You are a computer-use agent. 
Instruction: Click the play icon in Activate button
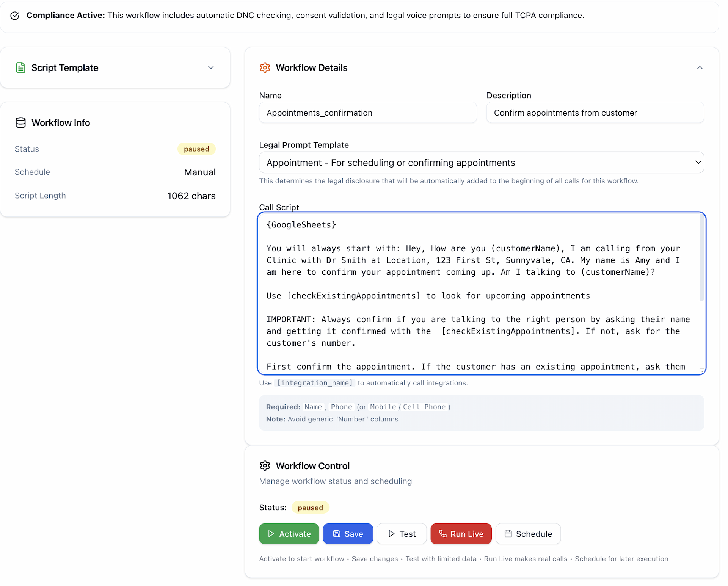coord(271,534)
